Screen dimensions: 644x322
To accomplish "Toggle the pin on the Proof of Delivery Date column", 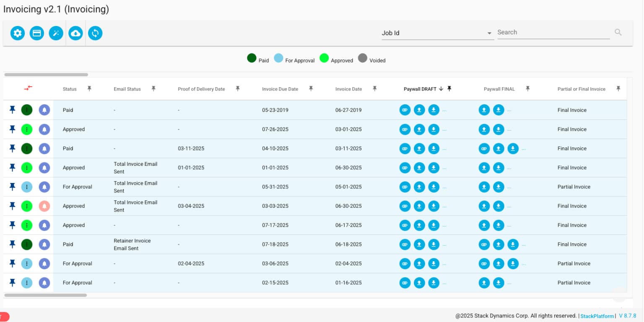I will (238, 89).
